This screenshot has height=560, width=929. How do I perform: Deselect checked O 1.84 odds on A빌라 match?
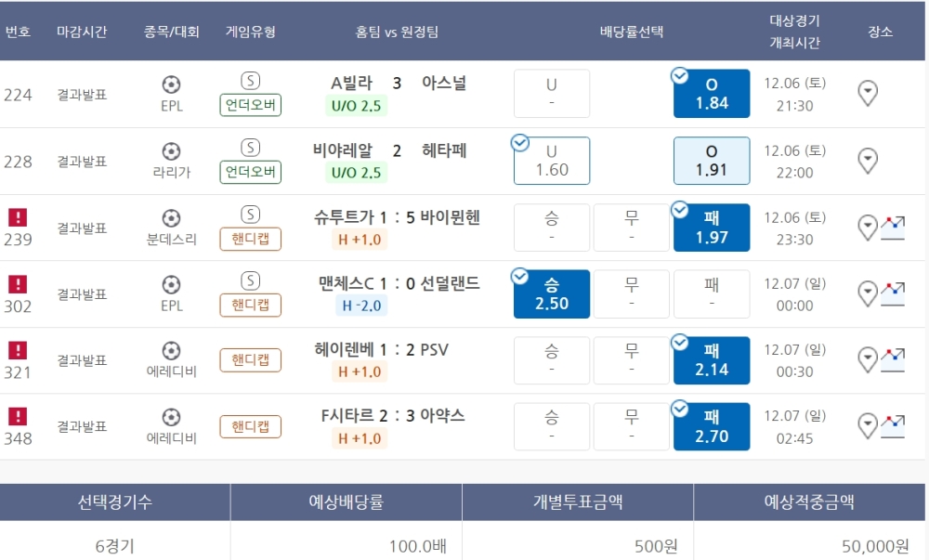(712, 94)
